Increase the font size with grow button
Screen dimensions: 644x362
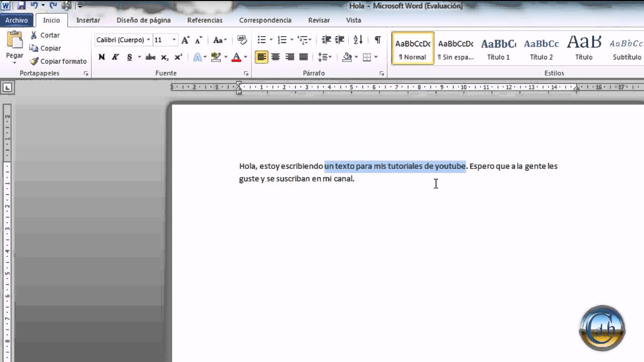[185, 40]
